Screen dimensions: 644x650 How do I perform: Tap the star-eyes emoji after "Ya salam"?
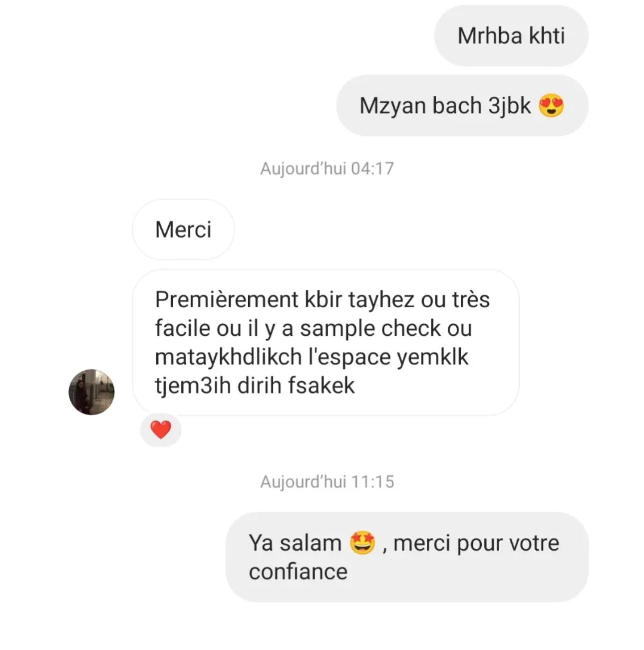[362, 543]
